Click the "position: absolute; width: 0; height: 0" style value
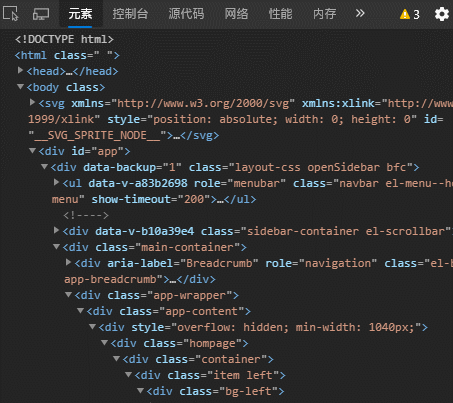This screenshot has height=403, width=453. click(282, 119)
